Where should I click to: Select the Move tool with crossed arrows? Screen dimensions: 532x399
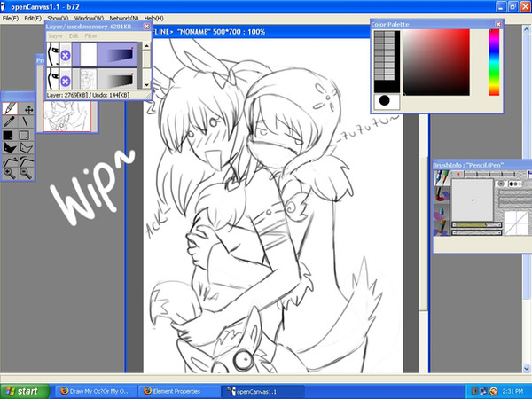click(27, 109)
